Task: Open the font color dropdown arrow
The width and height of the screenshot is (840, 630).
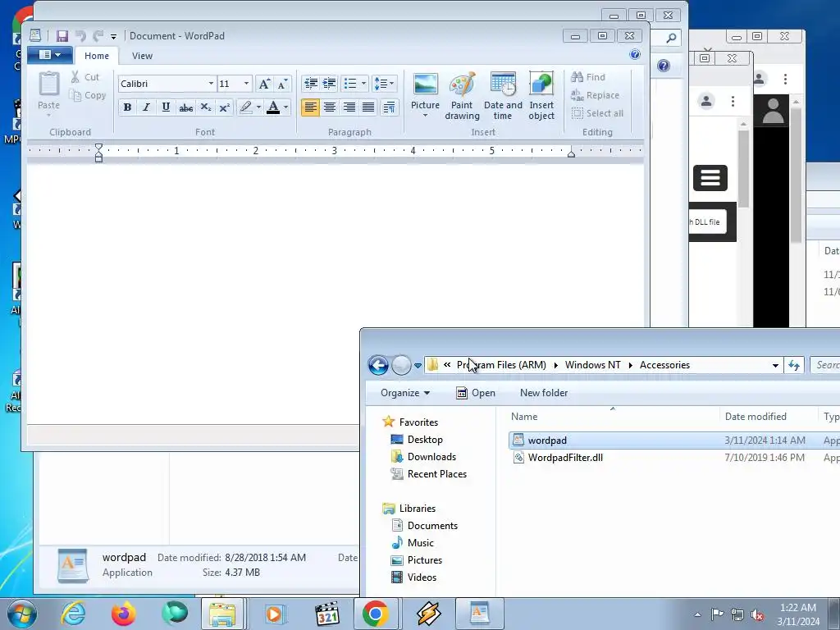Action: (x=286, y=107)
